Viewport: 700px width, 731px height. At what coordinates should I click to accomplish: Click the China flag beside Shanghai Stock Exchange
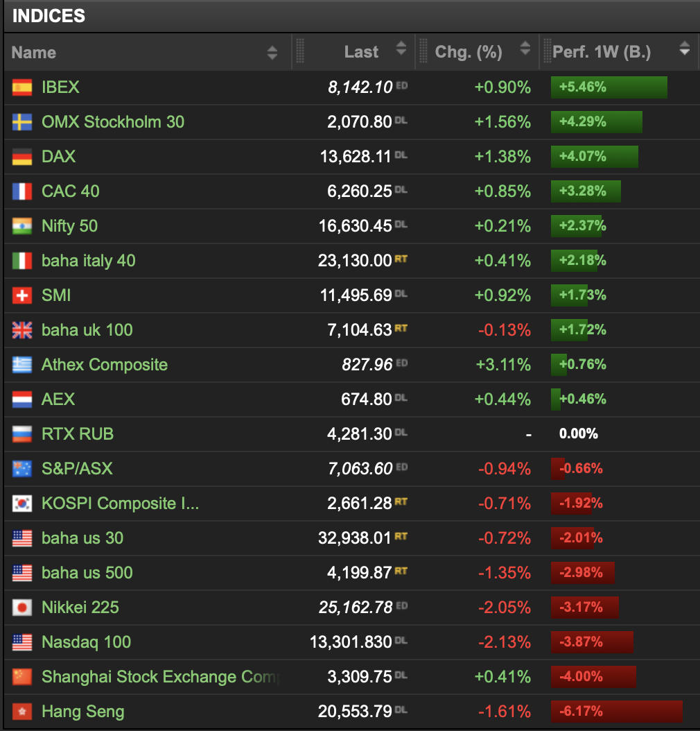[22, 677]
